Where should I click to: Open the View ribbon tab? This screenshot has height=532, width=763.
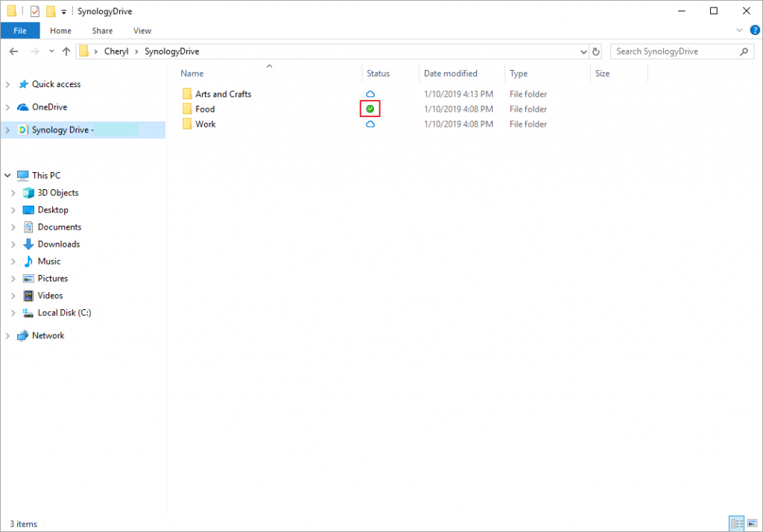tap(142, 31)
